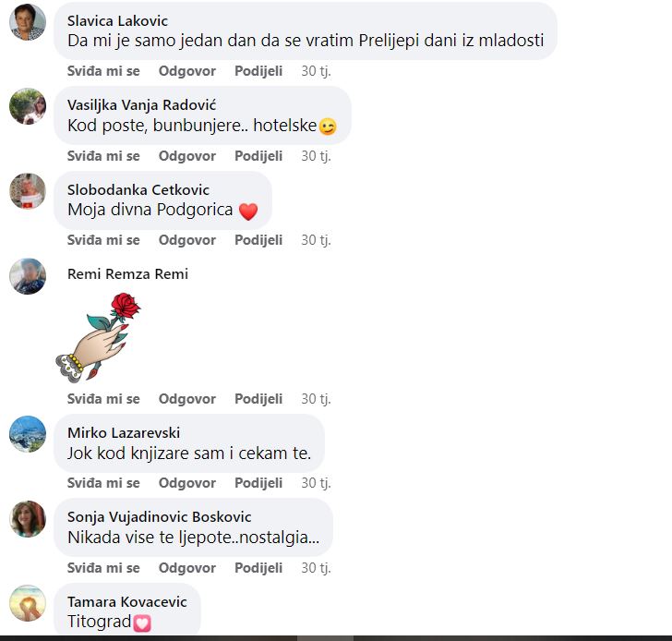
Task: Open Slavica Lakovic's profile picture
Action: [28, 22]
